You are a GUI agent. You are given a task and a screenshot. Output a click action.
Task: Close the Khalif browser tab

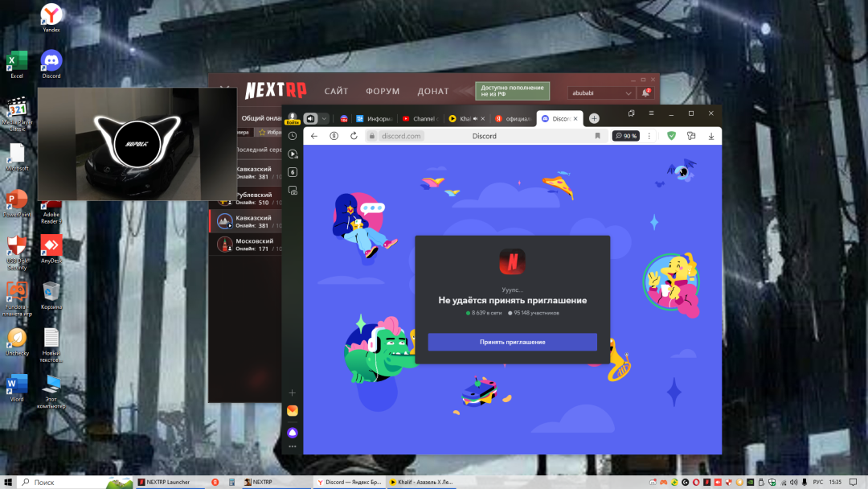coord(483,118)
